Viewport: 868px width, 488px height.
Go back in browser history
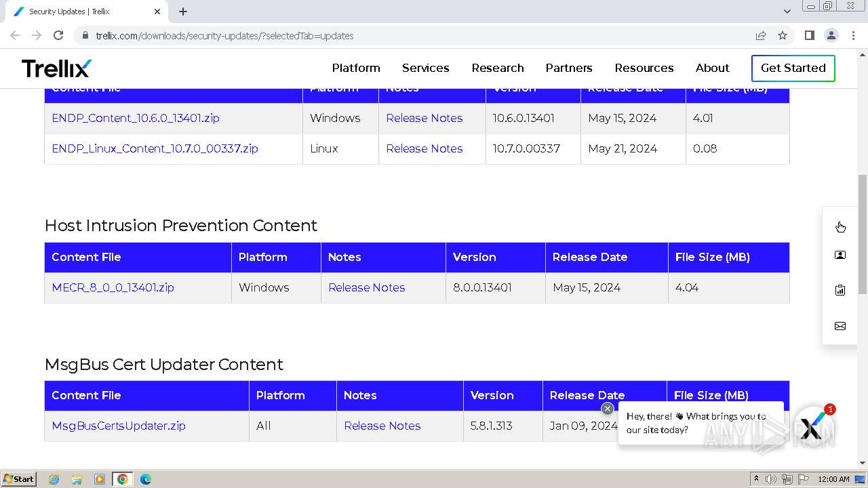tap(15, 35)
